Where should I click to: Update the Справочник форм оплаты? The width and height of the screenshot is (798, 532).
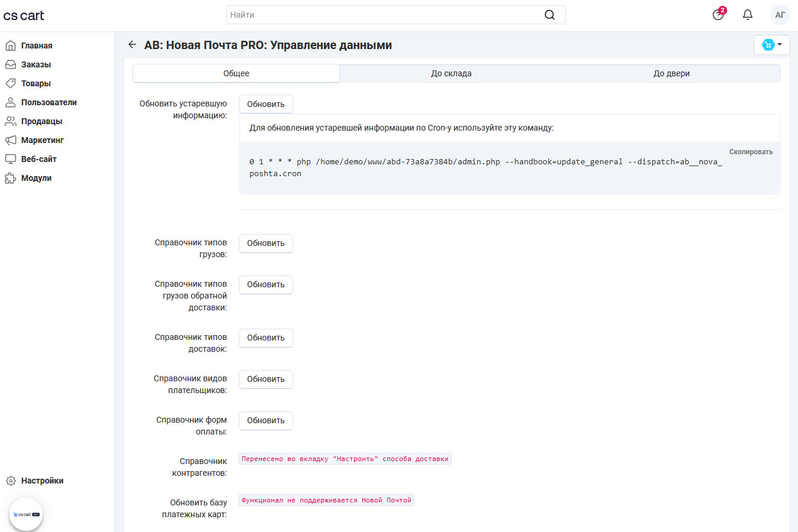click(x=265, y=420)
